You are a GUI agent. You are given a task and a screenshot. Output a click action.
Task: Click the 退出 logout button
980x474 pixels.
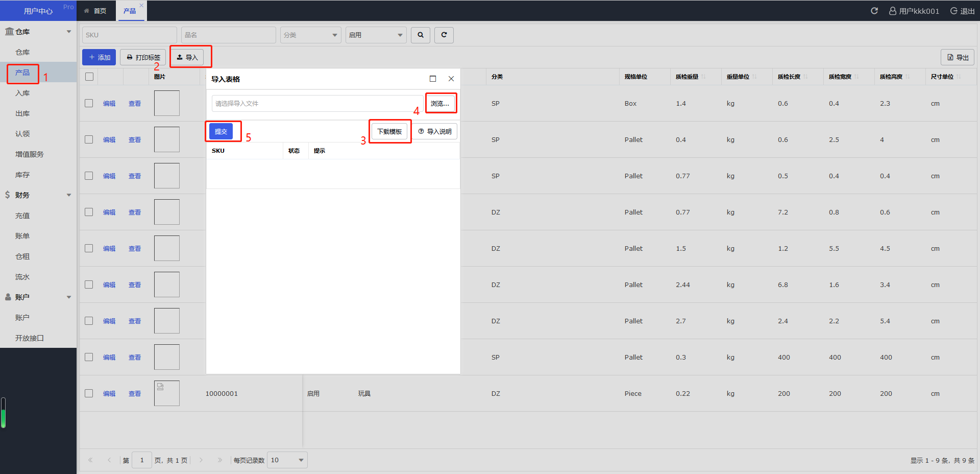(x=963, y=11)
